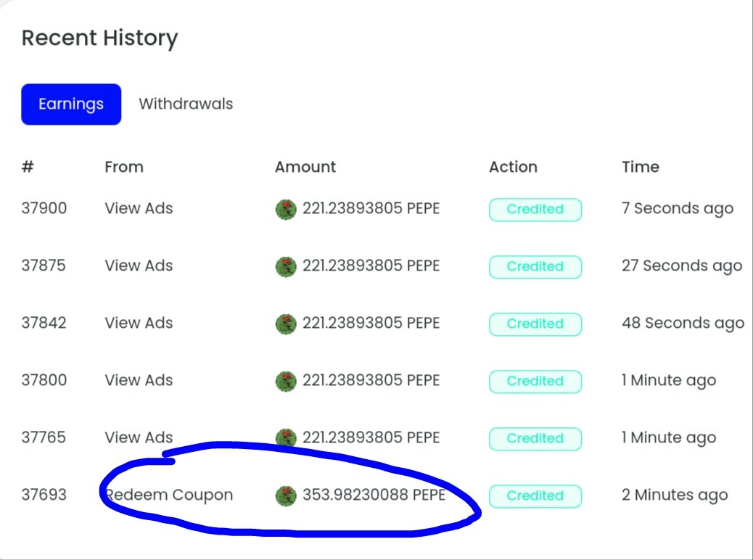Screen dimensions: 753x560
Task: Click the Credited badge for entry 37800
Action: point(535,381)
